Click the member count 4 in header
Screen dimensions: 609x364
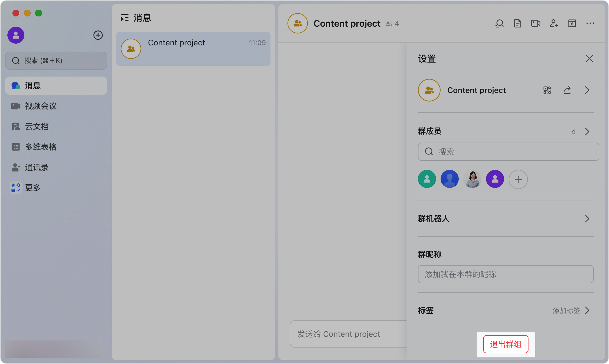[x=392, y=24]
